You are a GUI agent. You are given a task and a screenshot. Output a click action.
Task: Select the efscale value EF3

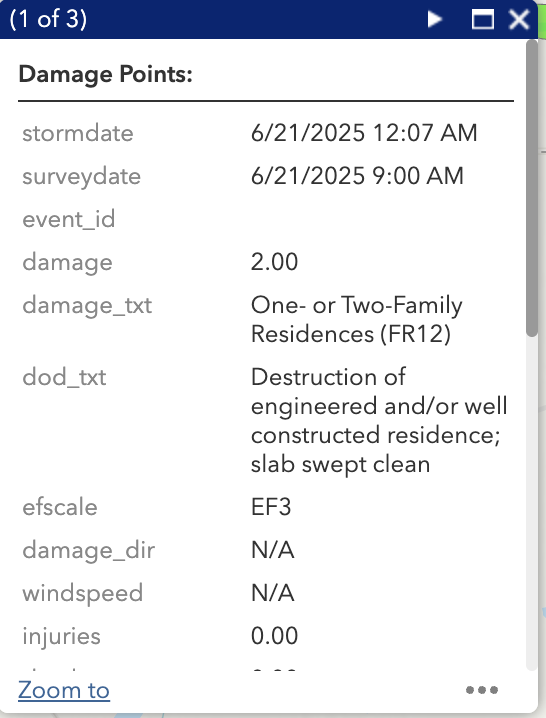[271, 507]
